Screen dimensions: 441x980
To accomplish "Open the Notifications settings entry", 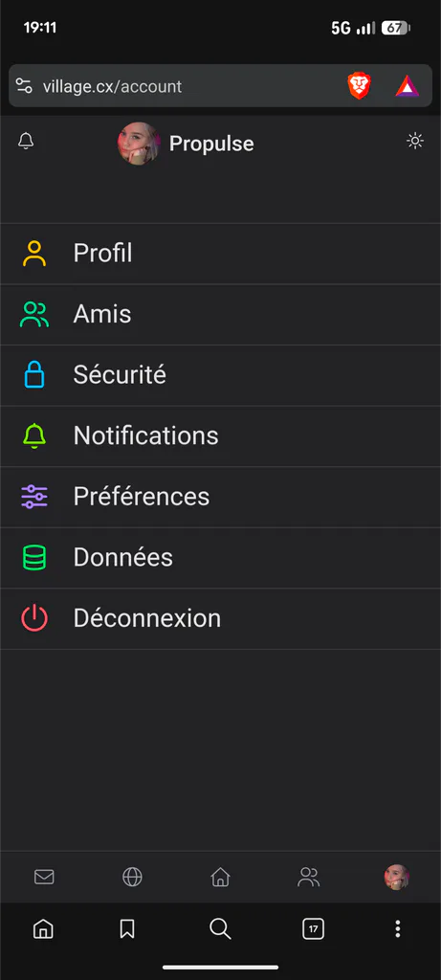I will (220, 435).
